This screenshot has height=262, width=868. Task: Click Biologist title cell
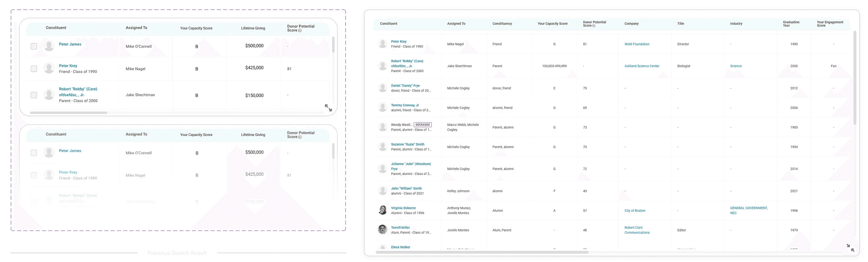coord(684,66)
